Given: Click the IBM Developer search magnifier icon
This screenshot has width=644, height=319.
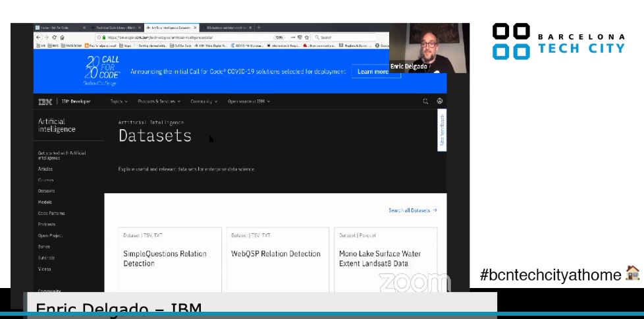Looking at the screenshot, I should [x=425, y=101].
